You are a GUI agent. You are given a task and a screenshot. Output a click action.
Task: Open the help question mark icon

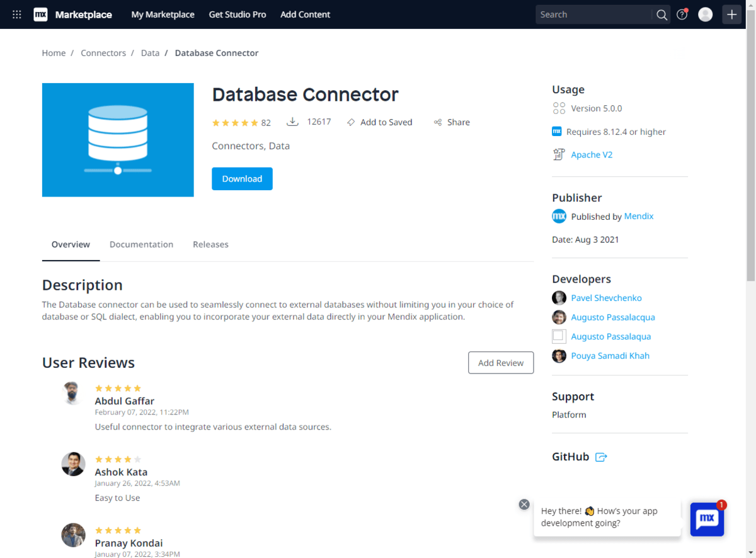[x=682, y=14]
